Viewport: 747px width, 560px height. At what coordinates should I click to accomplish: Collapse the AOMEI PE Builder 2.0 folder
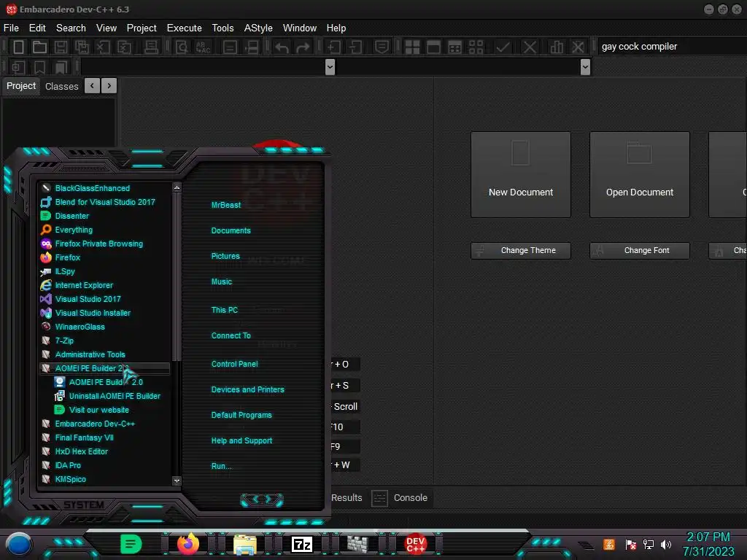coord(104,368)
